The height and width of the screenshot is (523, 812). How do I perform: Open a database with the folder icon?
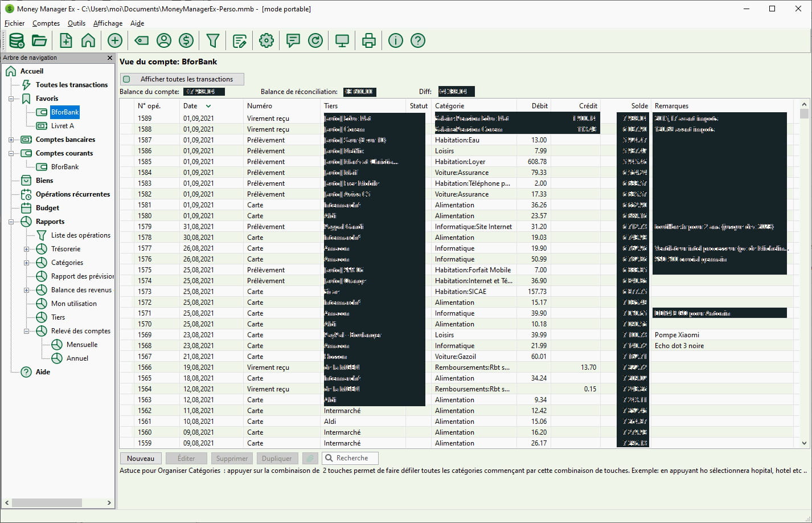pos(39,40)
